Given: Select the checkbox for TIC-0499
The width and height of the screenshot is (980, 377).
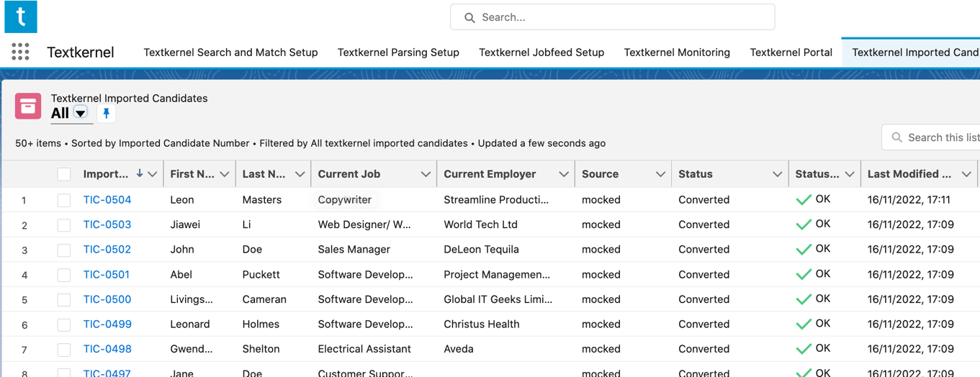Looking at the screenshot, I should click(64, 324).
